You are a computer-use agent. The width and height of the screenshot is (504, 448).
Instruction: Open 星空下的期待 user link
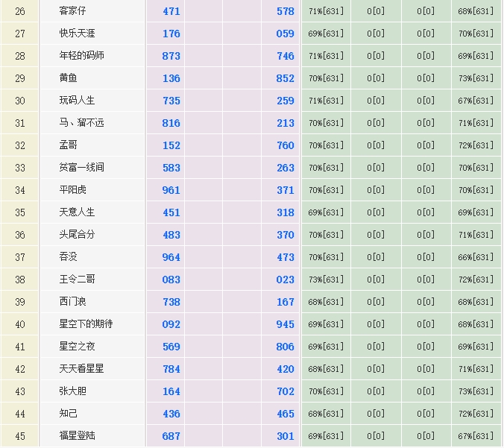tap(86, 324)
